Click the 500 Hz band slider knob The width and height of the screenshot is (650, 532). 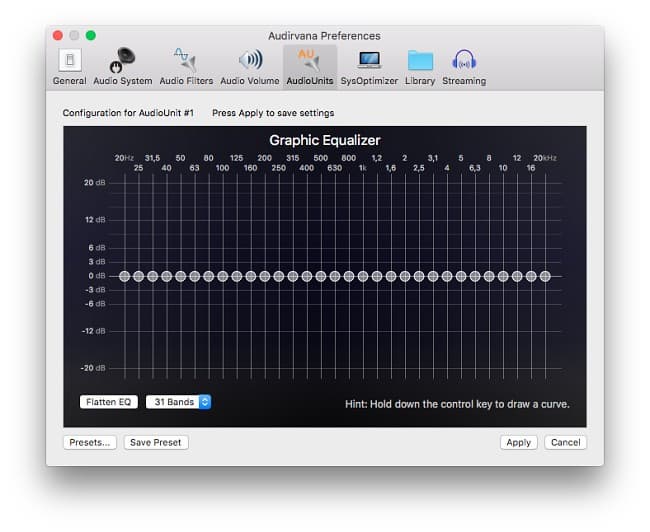coord(321,276)
